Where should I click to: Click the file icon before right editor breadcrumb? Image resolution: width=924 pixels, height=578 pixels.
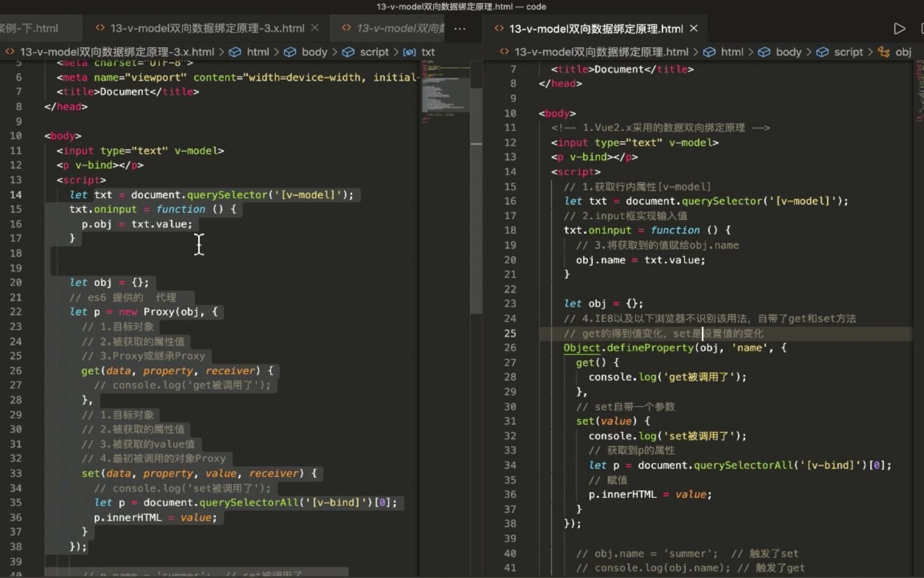pos(503,52)
